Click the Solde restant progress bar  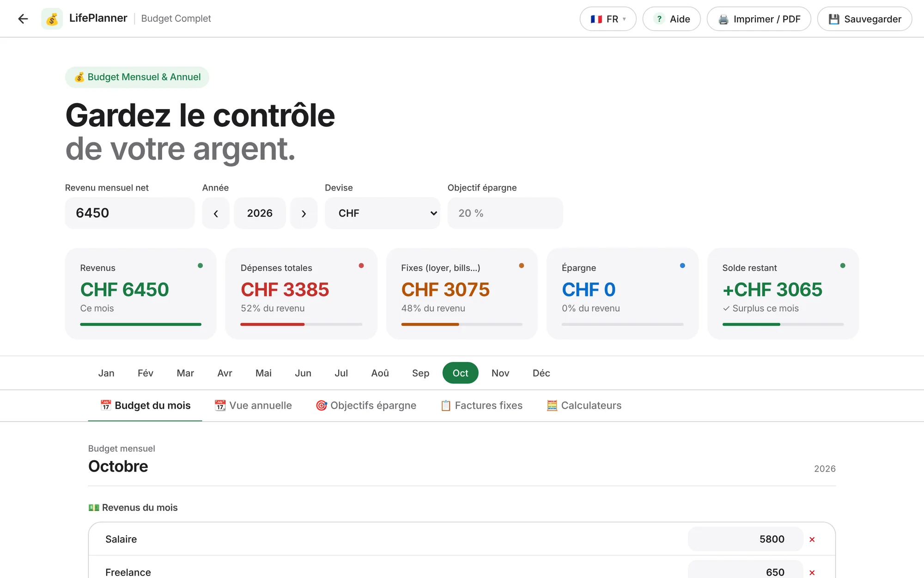pyautogui.click(x=783, y=325)
